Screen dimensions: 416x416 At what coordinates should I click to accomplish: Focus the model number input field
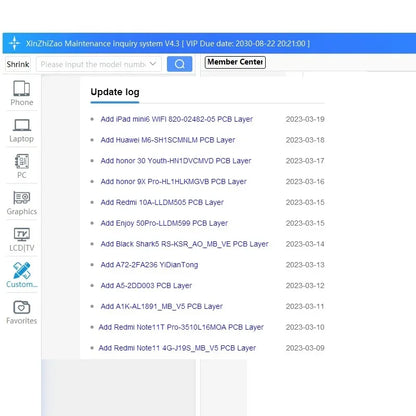(93, 64)
